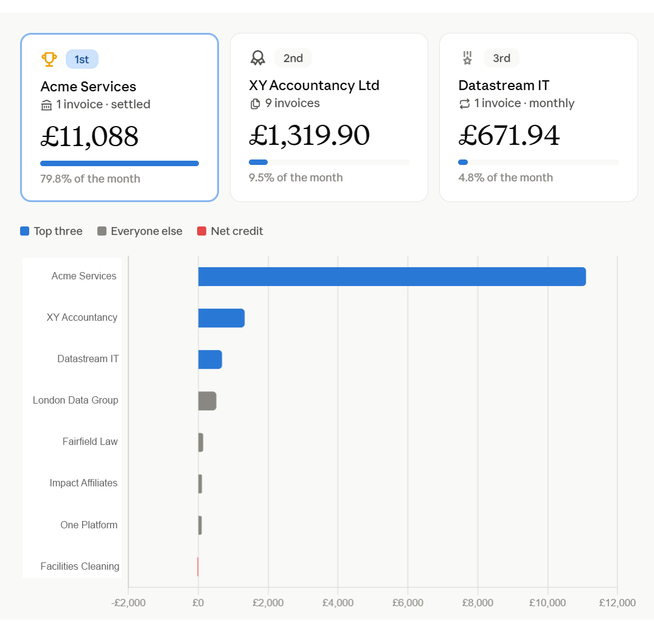Click the award ribbon icon beside 2nd
The image size is (654, 644).
258,58
